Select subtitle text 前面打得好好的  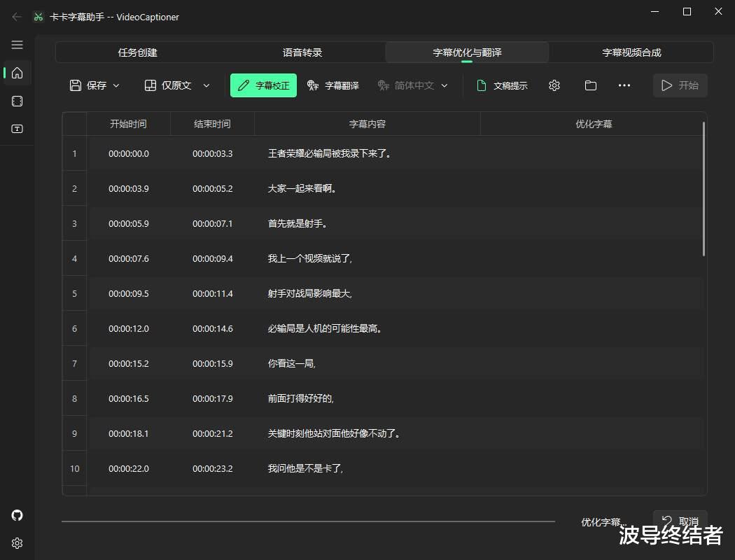click(300, 399)
